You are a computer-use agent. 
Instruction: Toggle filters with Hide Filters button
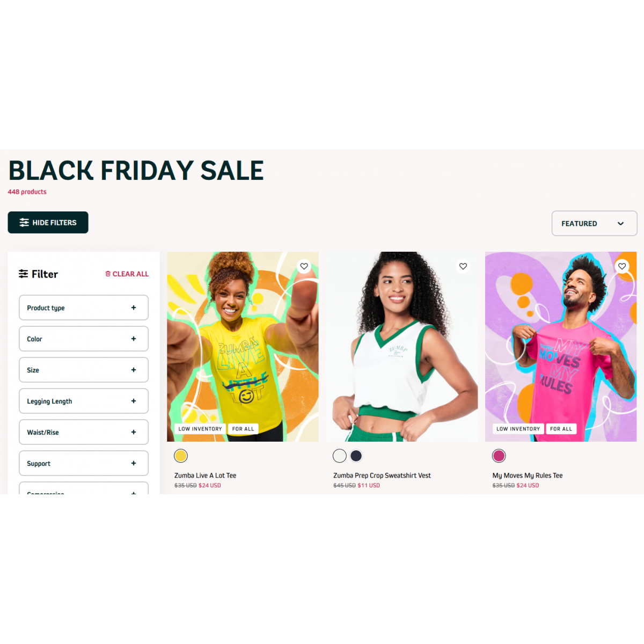coord(48,222)
